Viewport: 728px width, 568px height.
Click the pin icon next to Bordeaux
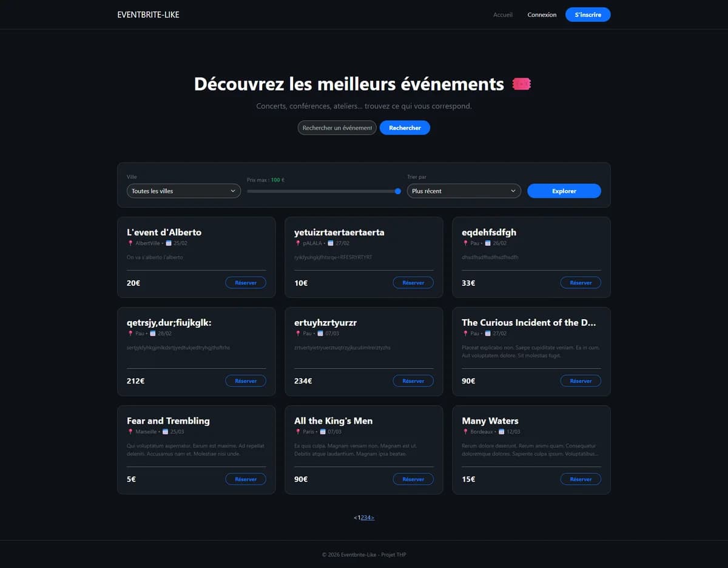[x=465, y=432]
